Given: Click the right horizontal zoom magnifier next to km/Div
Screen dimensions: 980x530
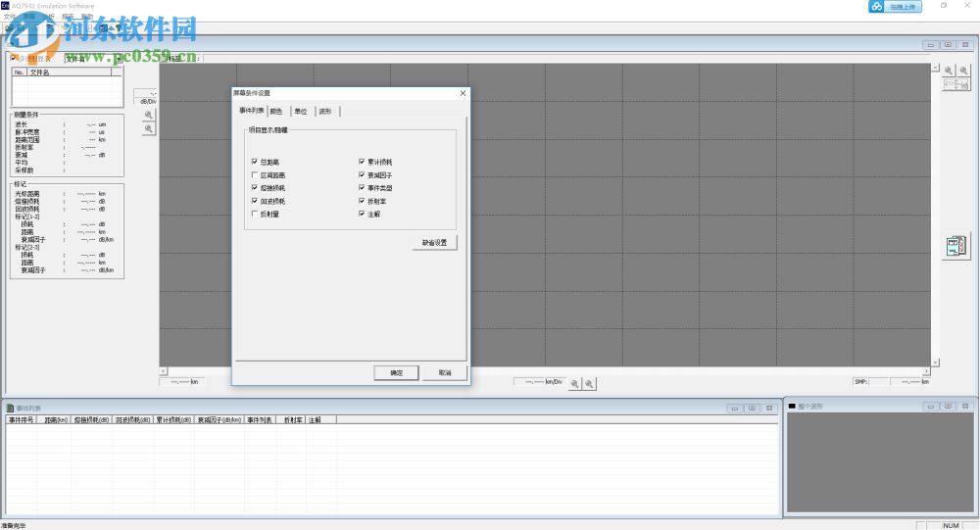Looking at the screenshot, I should tap(589, 384).
